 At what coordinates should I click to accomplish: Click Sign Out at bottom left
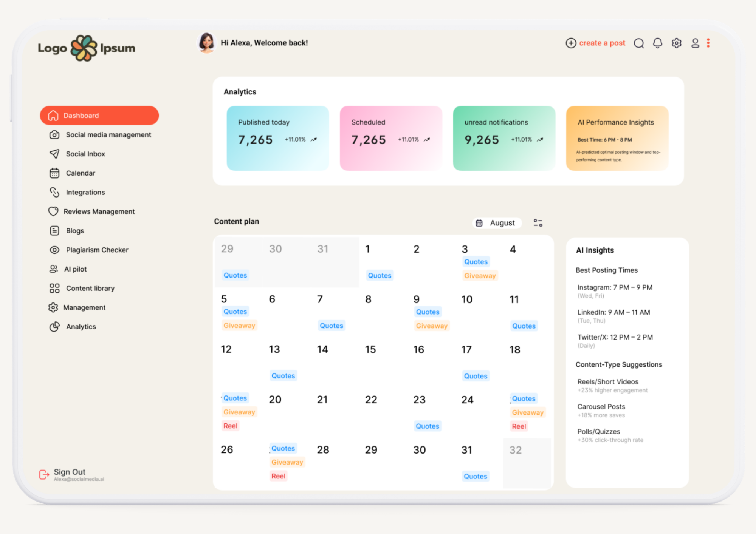click(x=69, y=472)
